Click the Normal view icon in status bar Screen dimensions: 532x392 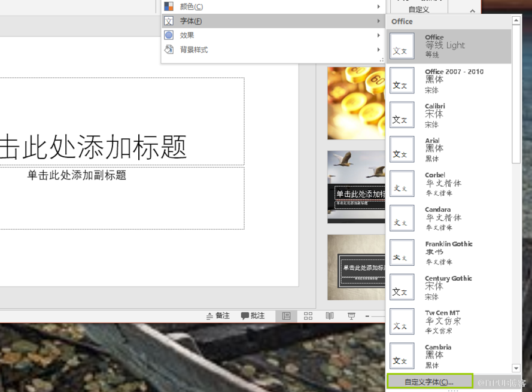[286, 316]
